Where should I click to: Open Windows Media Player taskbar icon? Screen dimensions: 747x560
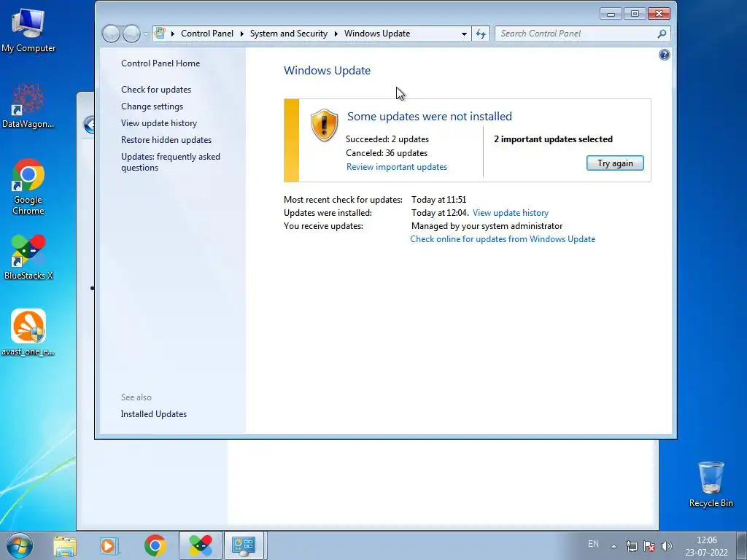(109, 545)
